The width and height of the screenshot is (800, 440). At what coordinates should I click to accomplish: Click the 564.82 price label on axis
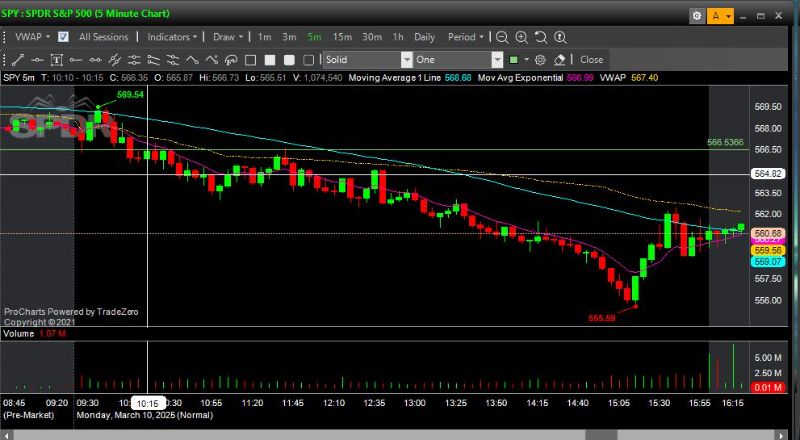pyautogui.click(x=768, y=174)
